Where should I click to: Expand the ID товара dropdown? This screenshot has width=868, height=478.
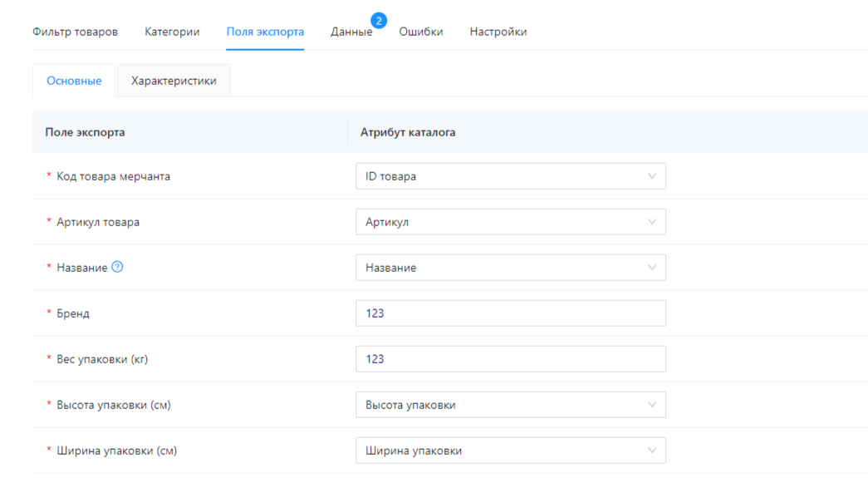tap(510, 176)
